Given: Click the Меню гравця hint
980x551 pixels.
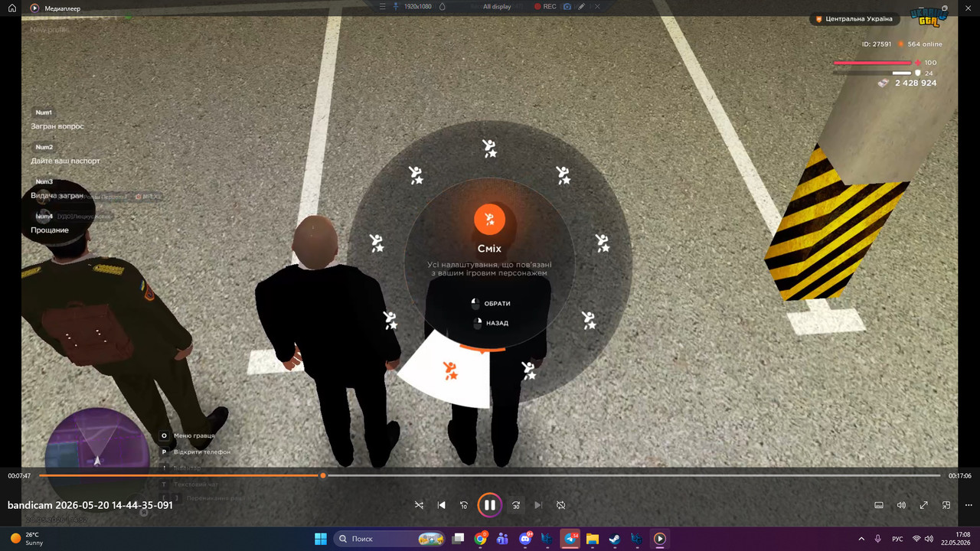Looking at the screenshot, I should click(x=187, y=436).
